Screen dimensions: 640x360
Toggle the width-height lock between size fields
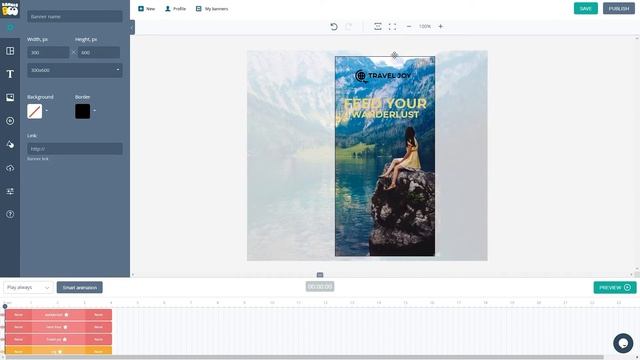tap(74, 52)
